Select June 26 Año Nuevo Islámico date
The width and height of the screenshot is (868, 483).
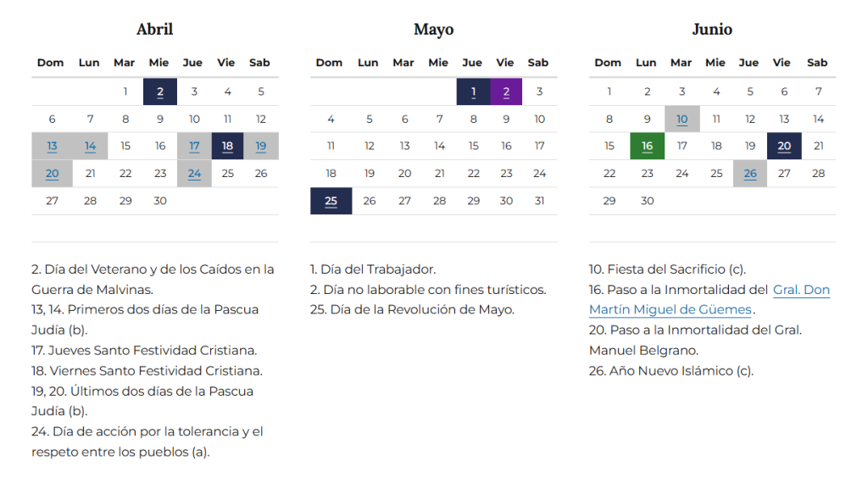coord(750,174)
